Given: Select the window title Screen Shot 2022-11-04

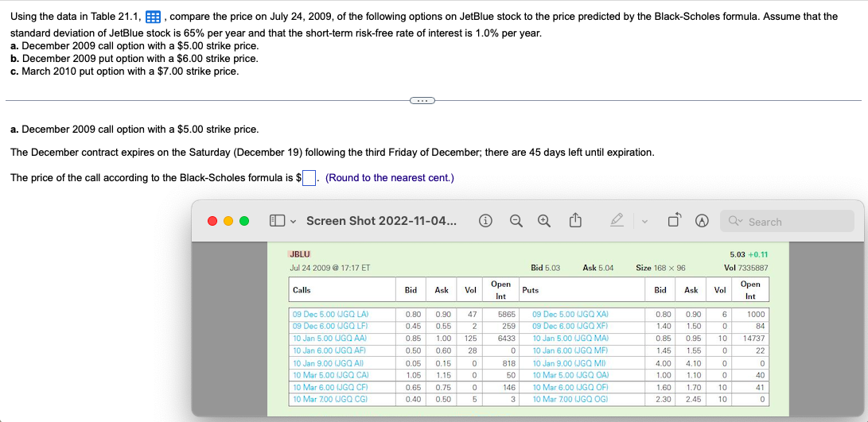Looking at the screenshot, I should point(381,221).
